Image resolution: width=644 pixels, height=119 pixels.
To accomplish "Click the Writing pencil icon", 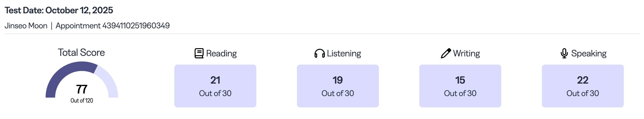I will (446, 53).
